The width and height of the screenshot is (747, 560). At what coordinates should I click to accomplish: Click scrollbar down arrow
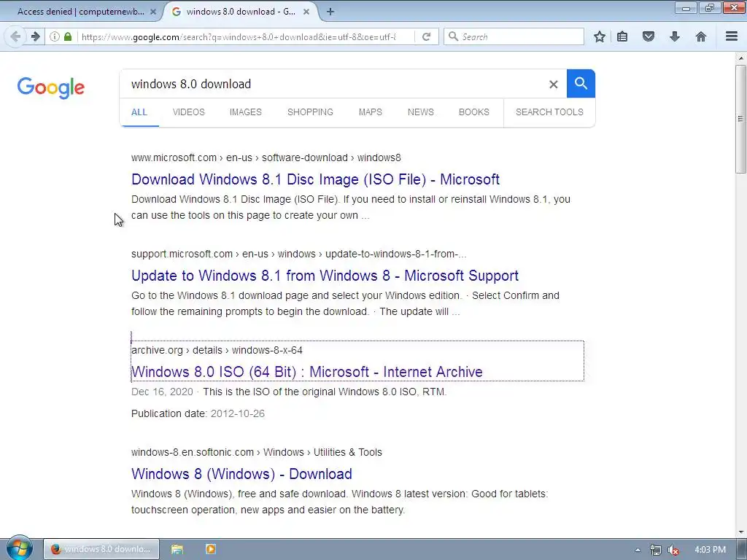coord(741,532)
